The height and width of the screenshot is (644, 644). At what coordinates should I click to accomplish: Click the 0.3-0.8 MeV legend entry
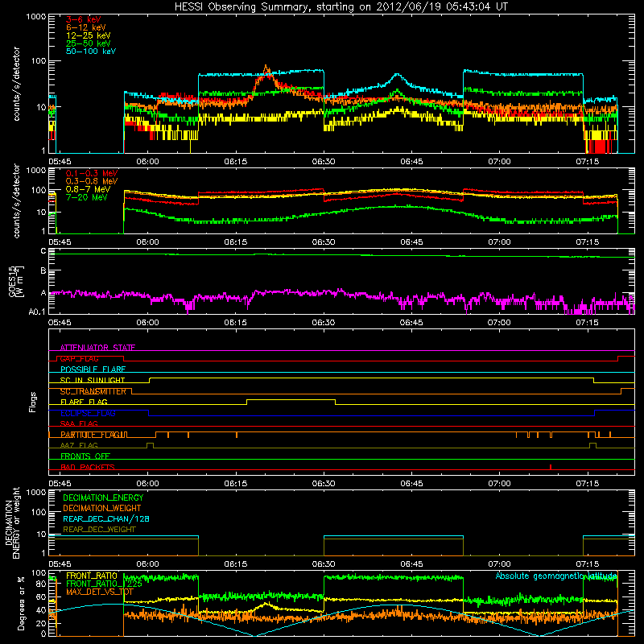tap(92, 181)
